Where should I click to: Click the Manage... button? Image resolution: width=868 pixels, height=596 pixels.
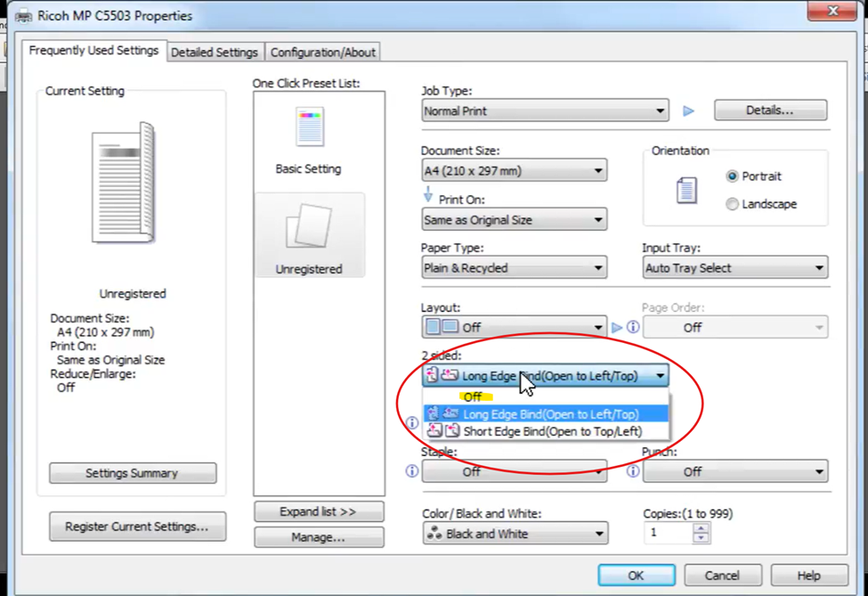coord(319,537)
